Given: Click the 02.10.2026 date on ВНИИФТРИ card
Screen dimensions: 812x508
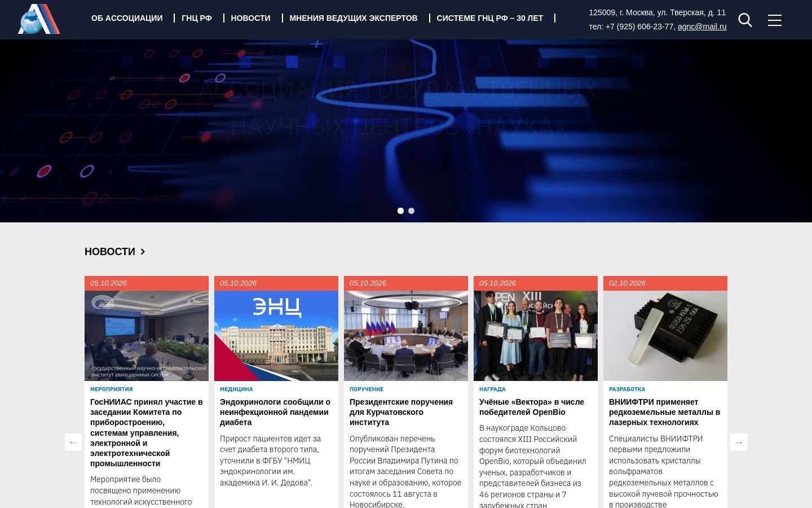Looking at the screenshot, I should coord(627,283).
